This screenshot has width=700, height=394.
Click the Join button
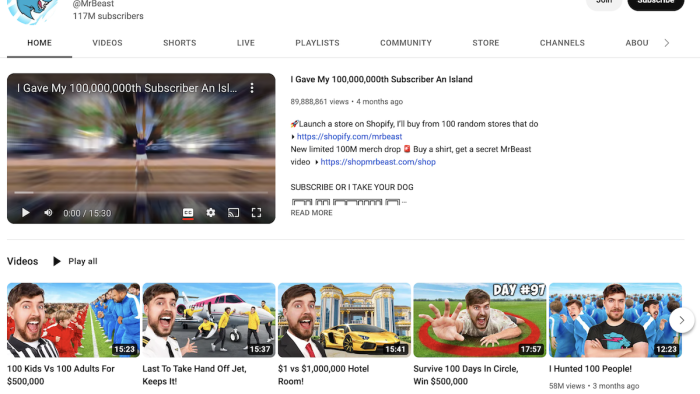point(604,3)
